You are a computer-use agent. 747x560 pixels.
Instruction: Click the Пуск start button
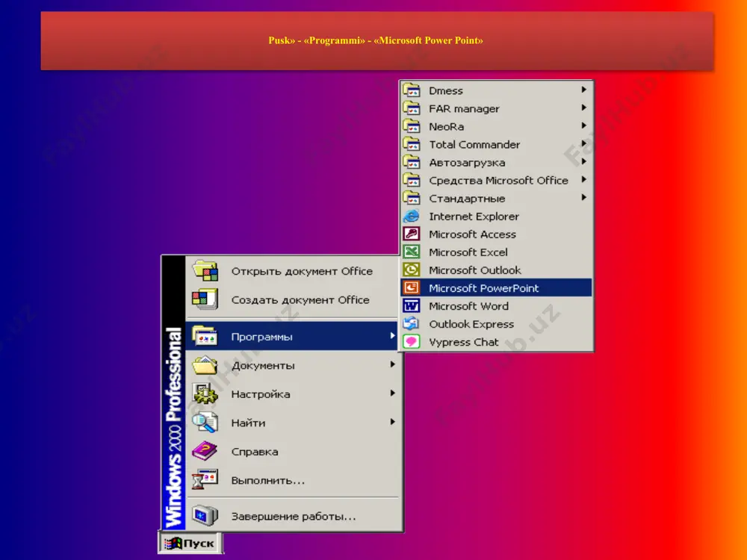pyautogui.click(x=190, y=543)
